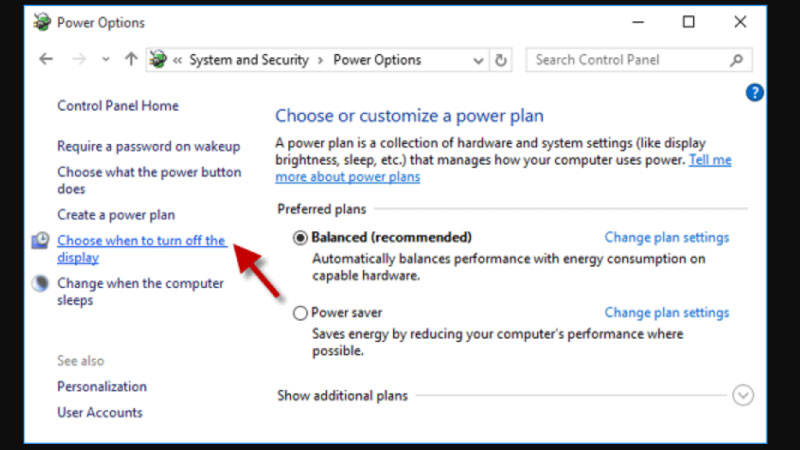Image resolution: width=800 pixels, height=450 pixels.
Task: Click the Back navigation arrow
Action: click(x=46, y=59)
